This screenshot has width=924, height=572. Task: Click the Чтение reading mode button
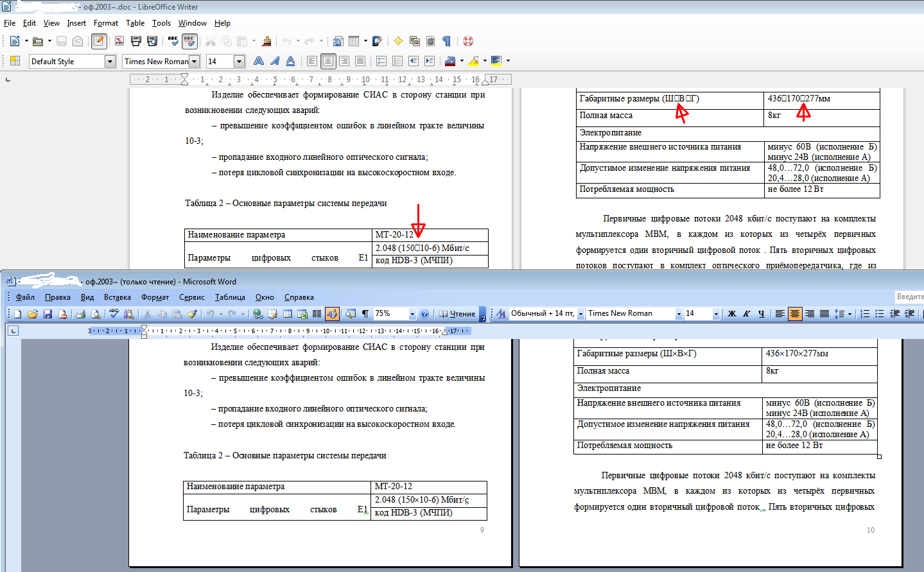pyautogui.click(x=458, y=314)
